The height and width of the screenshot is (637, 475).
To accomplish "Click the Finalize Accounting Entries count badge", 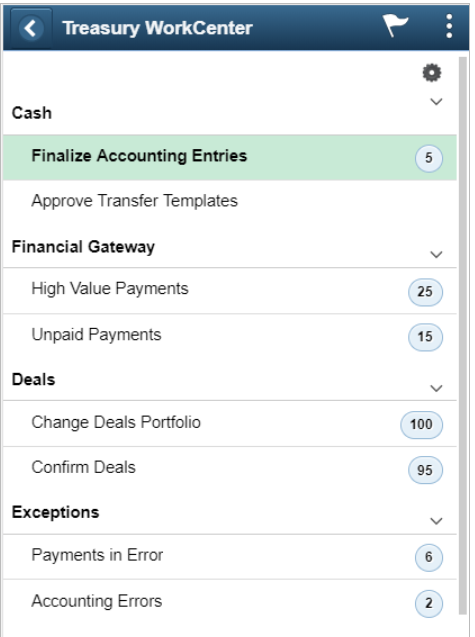I will point(429,158).
